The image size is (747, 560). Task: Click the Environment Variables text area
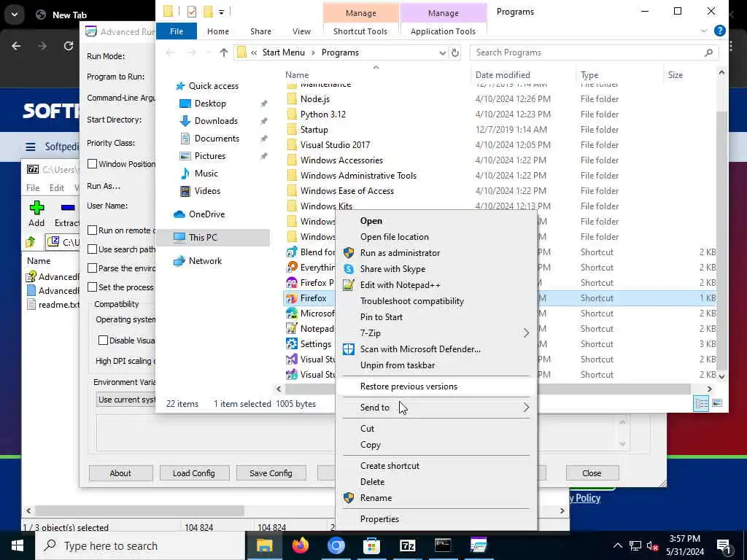(362, 432)
